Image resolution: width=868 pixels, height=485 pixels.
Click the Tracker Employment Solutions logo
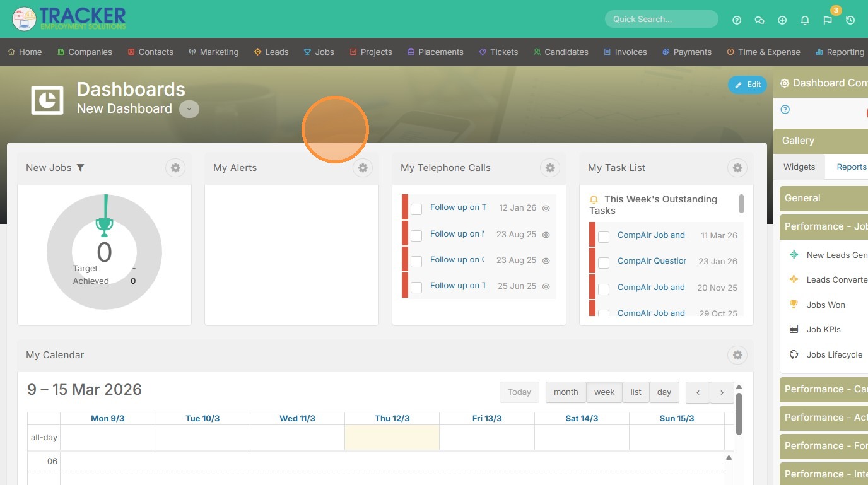[x=69, y=19]
